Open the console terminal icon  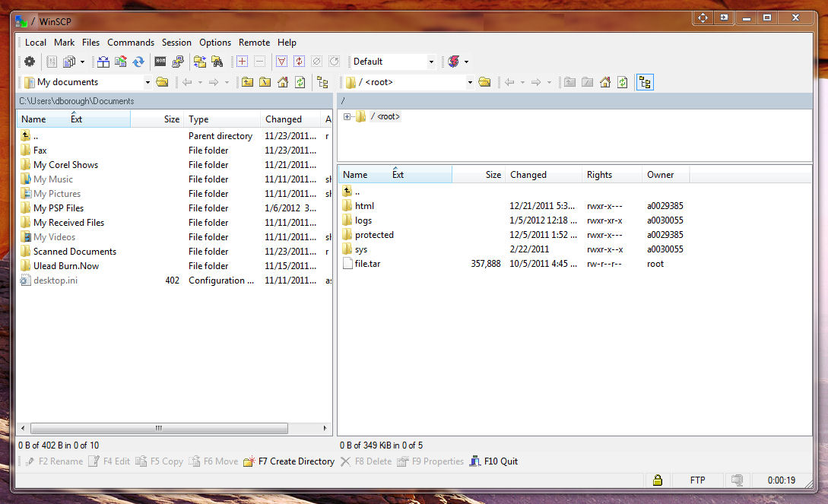point(160,62)
